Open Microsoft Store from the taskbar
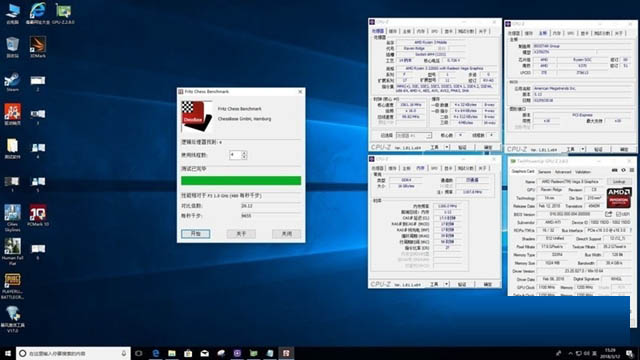The height and width of the screenshot is (360, 640). coord(188,353)
